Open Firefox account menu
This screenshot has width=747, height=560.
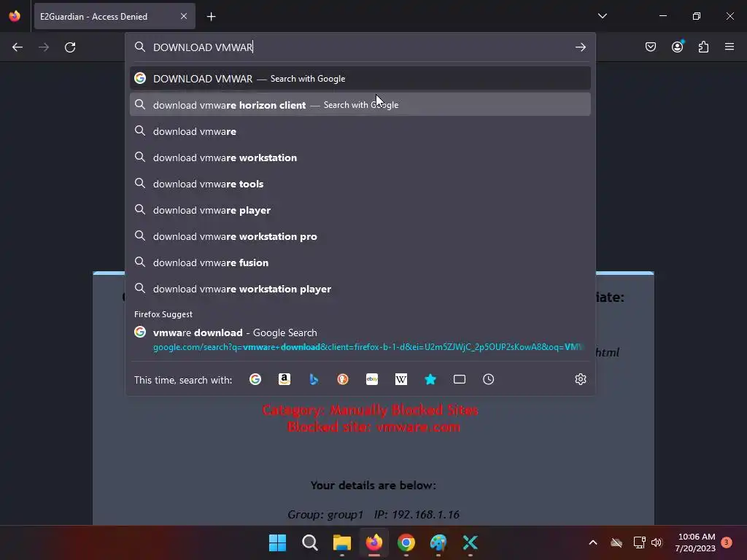[678, 47]
